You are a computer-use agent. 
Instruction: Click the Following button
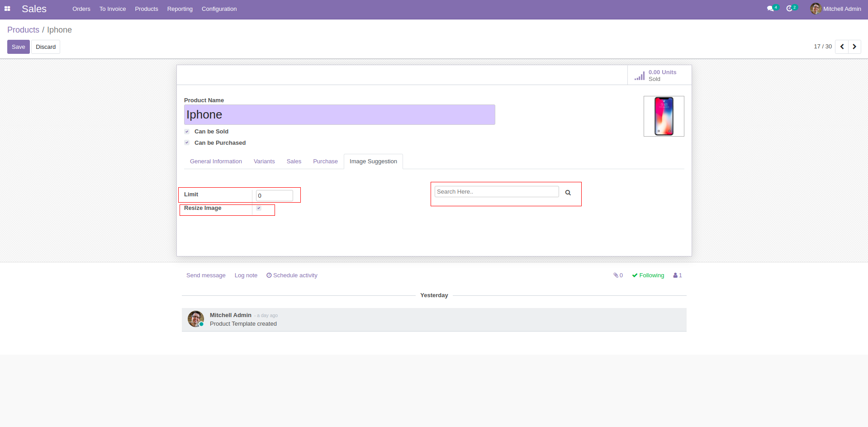click(648, 275)
